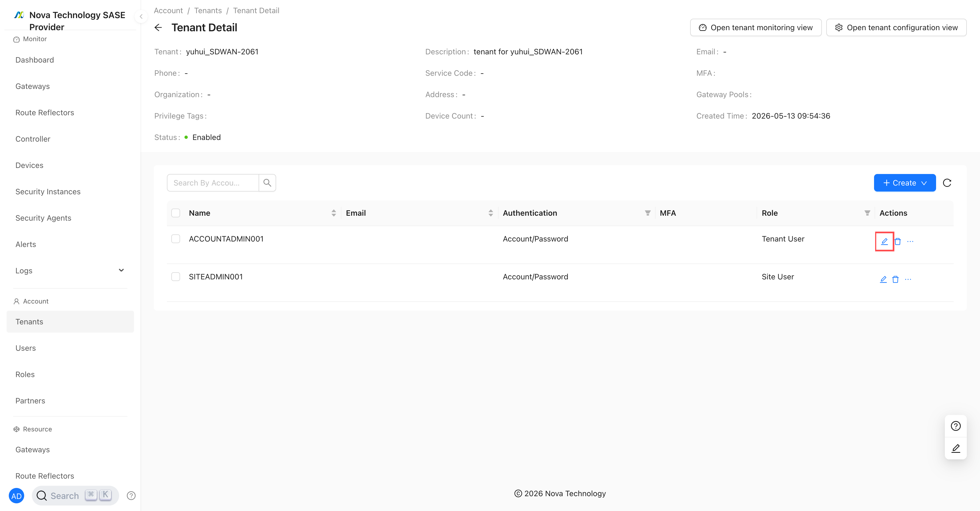Open the sidebar Search box
Screen dimensions: 980x511
point(75,496)
